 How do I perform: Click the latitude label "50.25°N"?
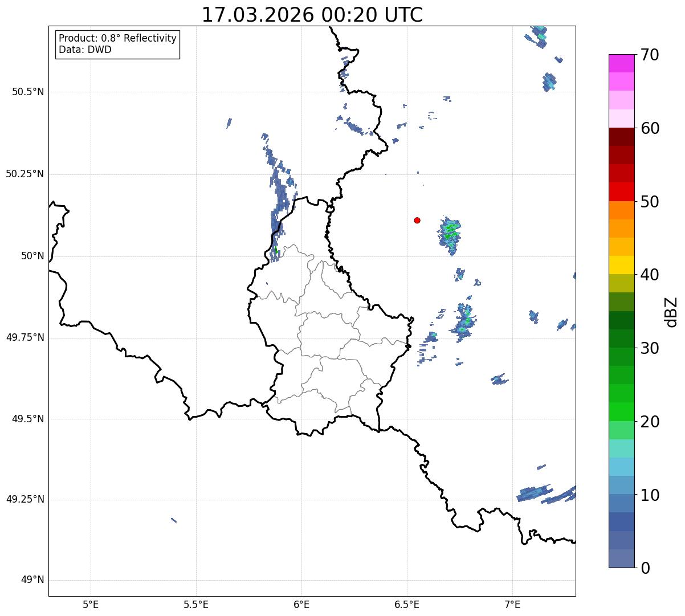25,174
